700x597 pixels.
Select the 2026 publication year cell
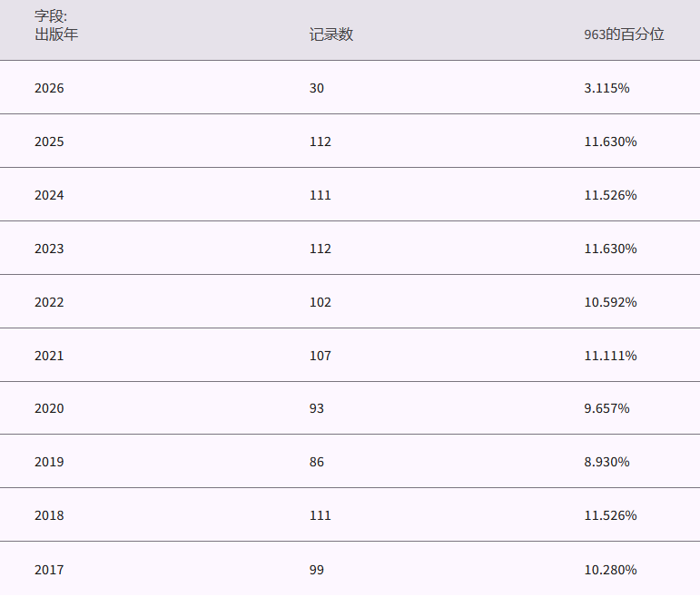tap(49, 88)
